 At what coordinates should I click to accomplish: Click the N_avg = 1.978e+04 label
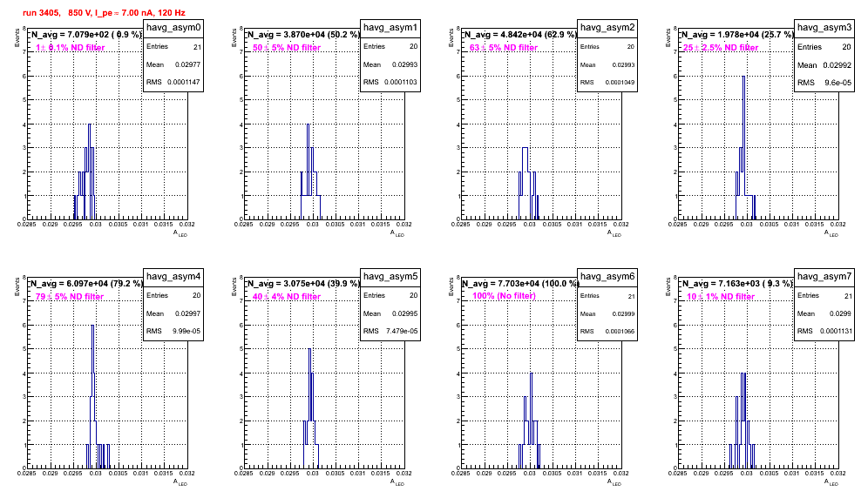(737, 35)
